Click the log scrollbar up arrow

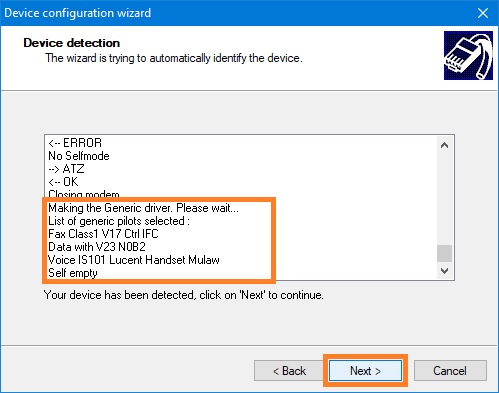tap(444, 145)
